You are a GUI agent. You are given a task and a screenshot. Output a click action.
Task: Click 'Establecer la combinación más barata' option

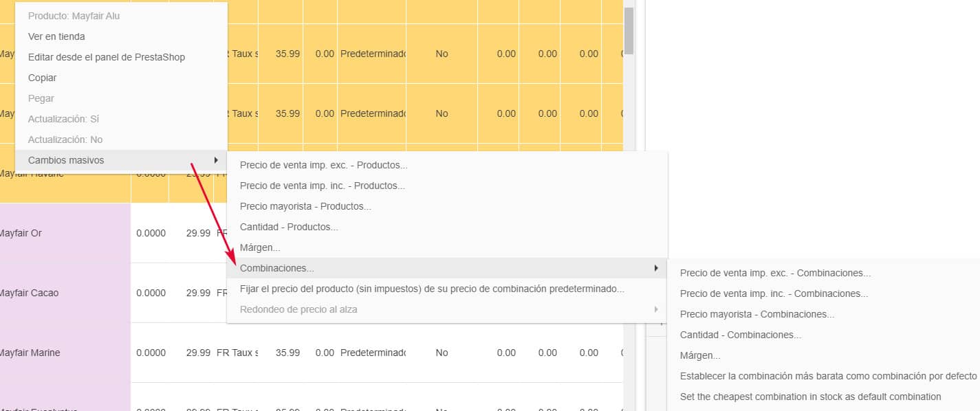828,376
